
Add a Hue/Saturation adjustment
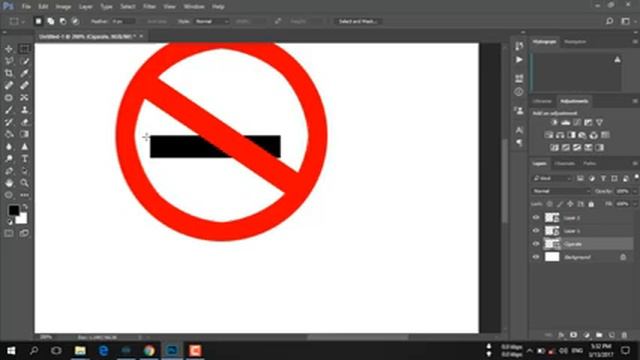point(549,135)
